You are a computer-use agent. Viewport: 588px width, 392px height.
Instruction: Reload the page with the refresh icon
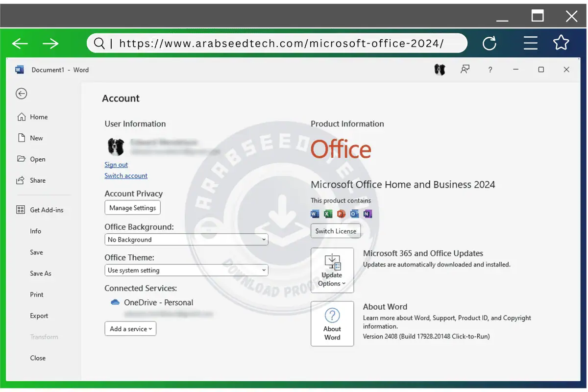[x=490, y=43]
